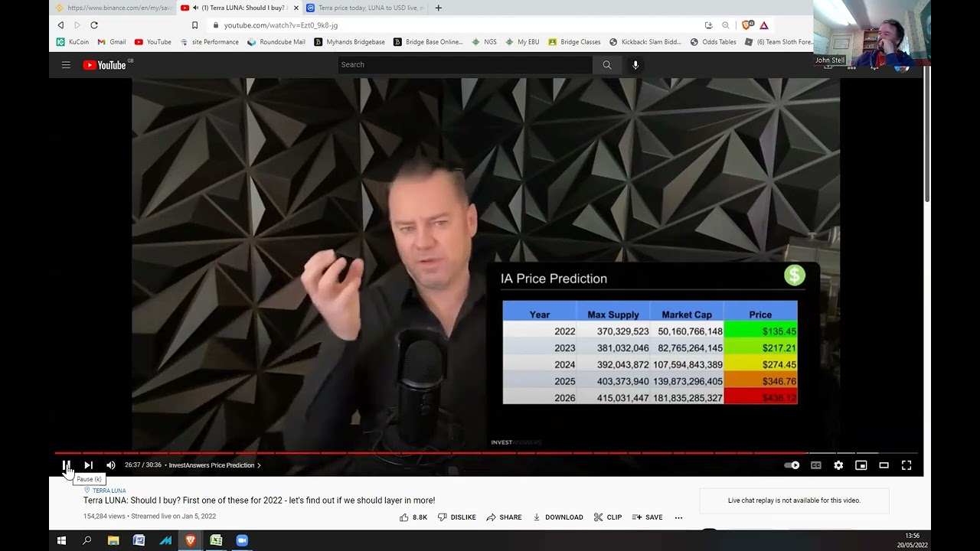Create a clip with the Clip button
Image resolution: width=980 pixels, height=551 pixels.
pyautogui.click(x=608, y=517)
